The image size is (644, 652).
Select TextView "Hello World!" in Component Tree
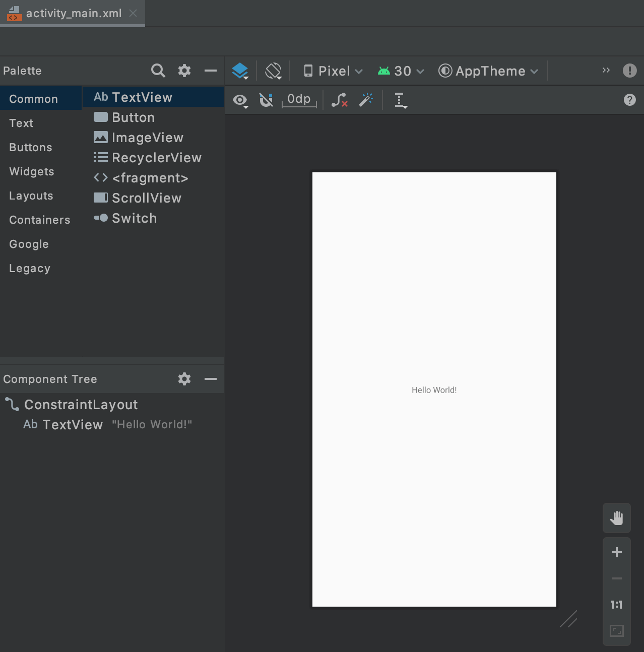pos(112,424)
